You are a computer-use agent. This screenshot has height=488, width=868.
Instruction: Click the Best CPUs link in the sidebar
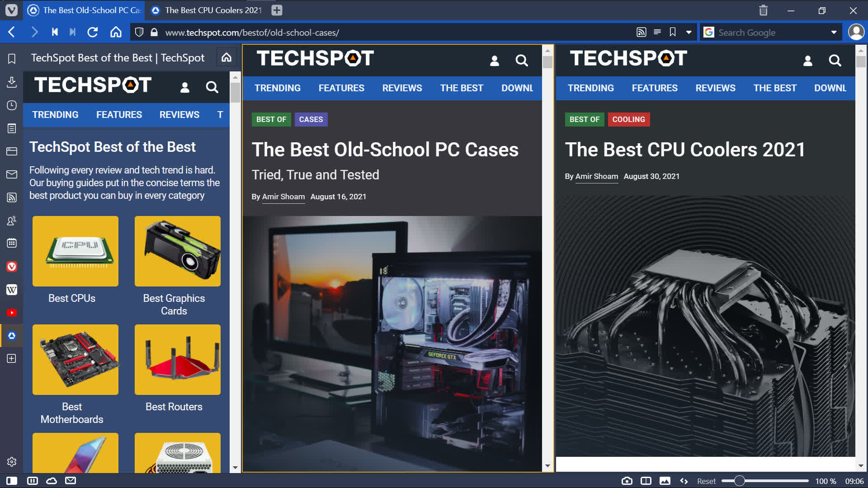coord(71,297)
